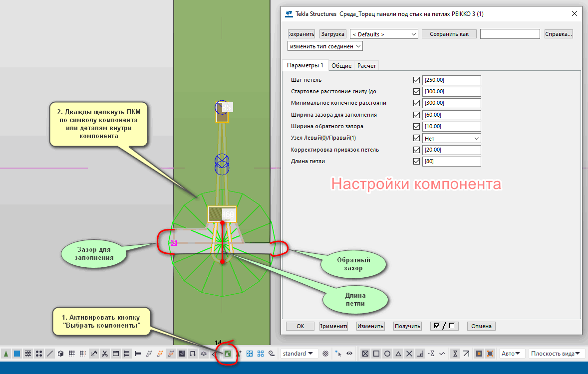This screenshot has width=588, height=374.
Task: Confirm with the 'OK' button
Action: [x=300, y=326]
